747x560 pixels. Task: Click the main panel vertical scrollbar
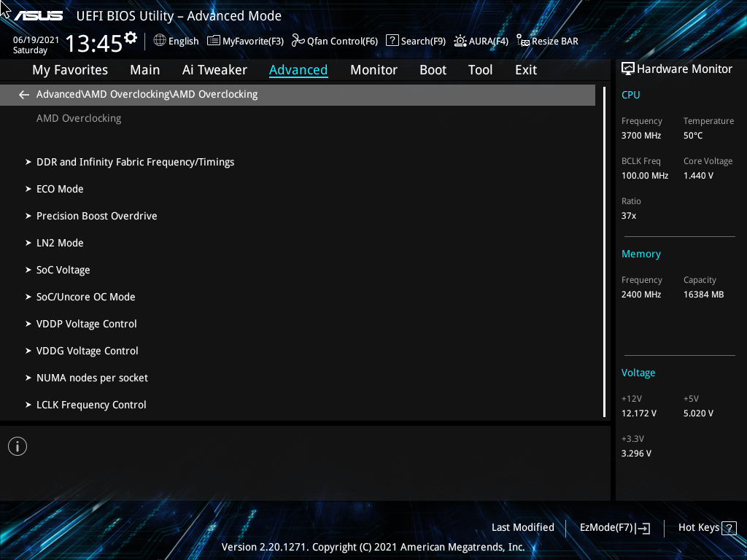pos(605,252)
